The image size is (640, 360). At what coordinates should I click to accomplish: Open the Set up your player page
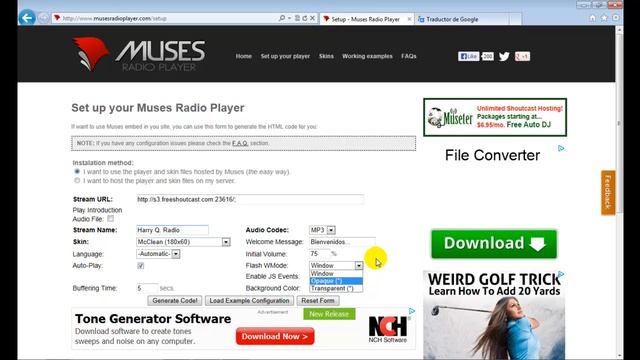click(x=285, y=56)
